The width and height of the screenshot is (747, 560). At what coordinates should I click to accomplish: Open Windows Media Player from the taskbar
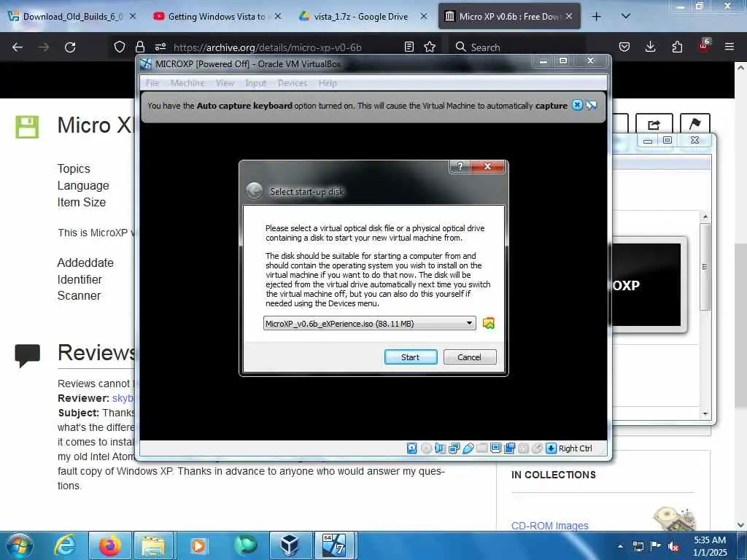tap(198, 545)
